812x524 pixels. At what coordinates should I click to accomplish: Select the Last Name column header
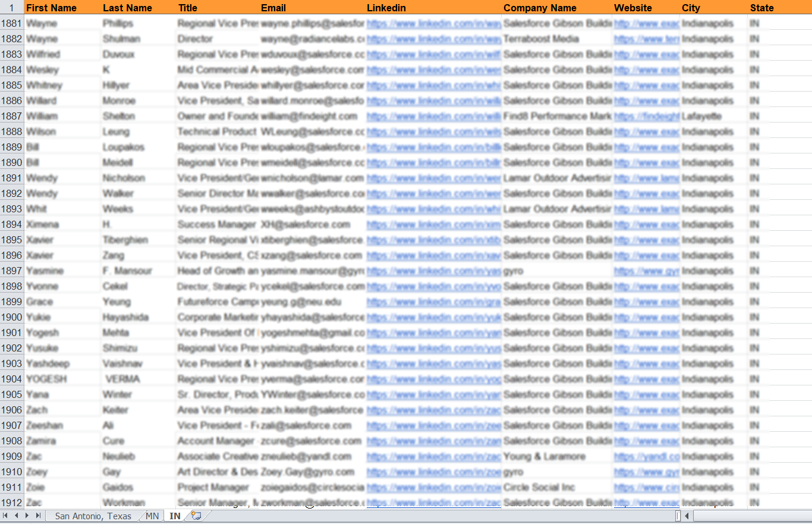139,8
